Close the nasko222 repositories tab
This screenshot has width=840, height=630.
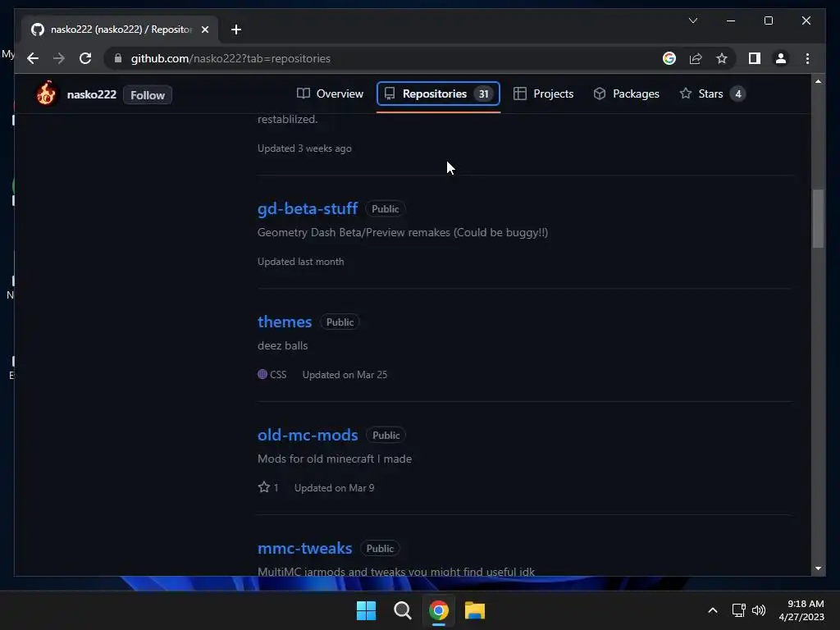click(x=204, y=30)
